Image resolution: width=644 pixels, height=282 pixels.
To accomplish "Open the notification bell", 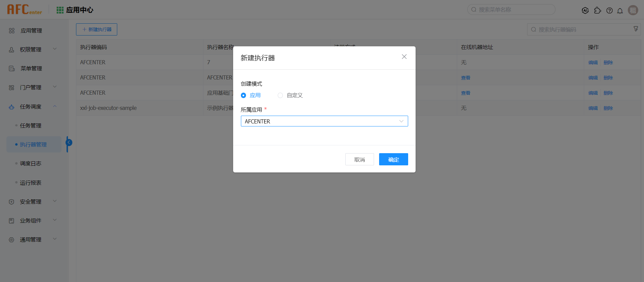I will click(620, 11).
